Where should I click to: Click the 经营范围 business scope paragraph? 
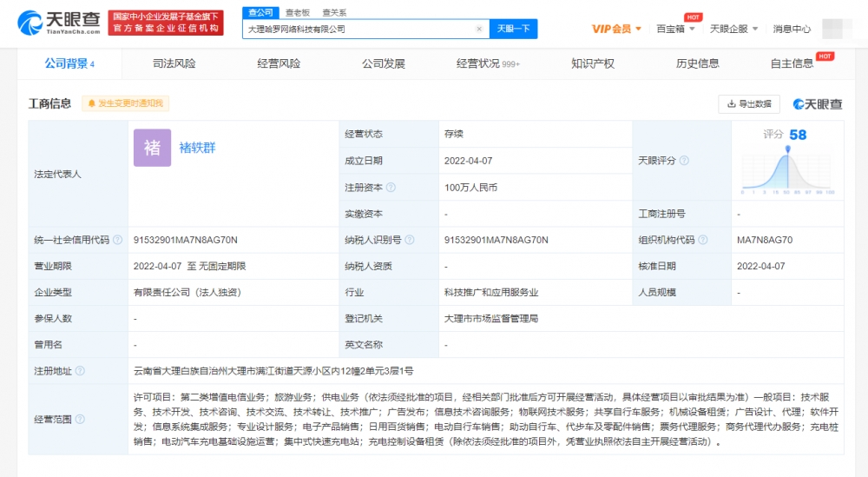(x=486, y=420)
